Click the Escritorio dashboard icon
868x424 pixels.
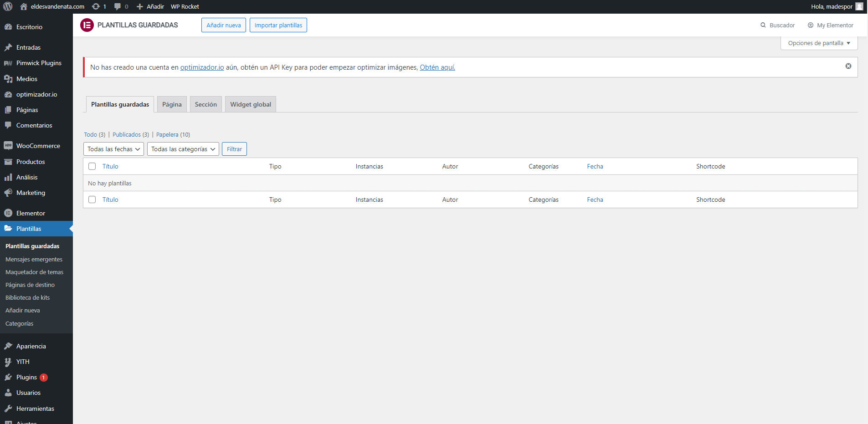pos(8,27)
